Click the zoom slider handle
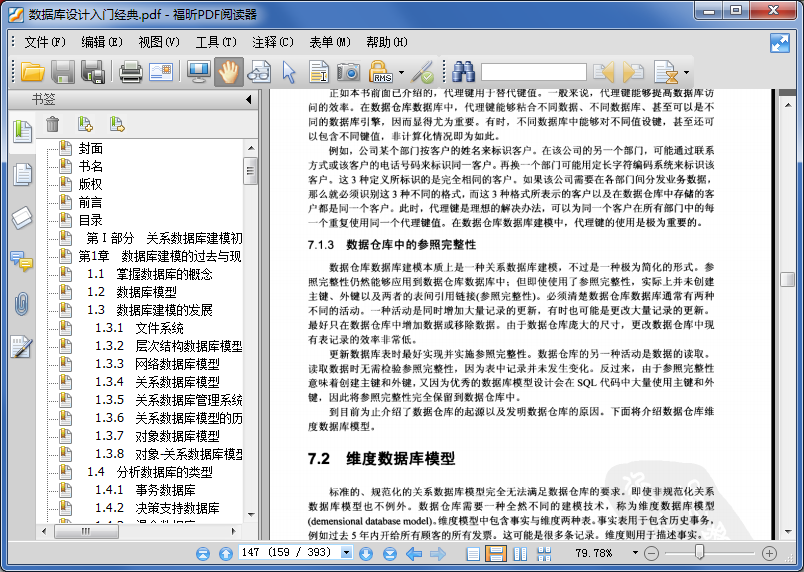804x572 pixels. tap(699, 553)
